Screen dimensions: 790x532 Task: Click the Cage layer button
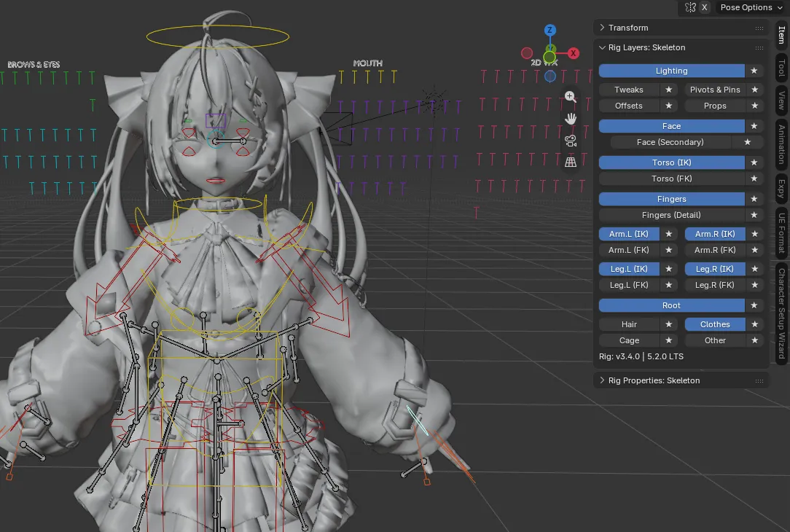pyautogui.click(x=629, y=340)
